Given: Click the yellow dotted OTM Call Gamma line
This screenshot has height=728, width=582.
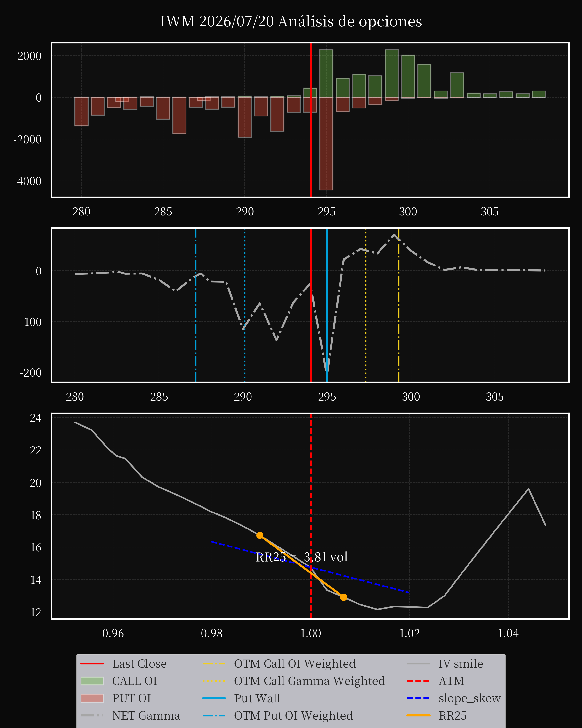Looking at the screenshot, I should [x=366, y=305].
